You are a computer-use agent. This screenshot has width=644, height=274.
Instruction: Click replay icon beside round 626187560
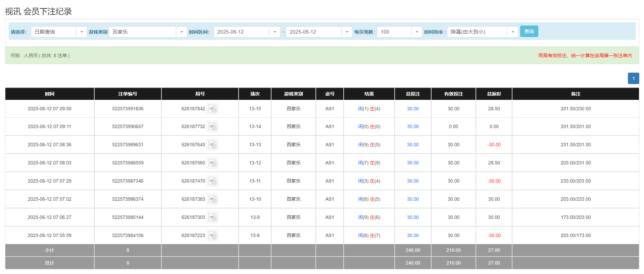[x=212, y=163]
